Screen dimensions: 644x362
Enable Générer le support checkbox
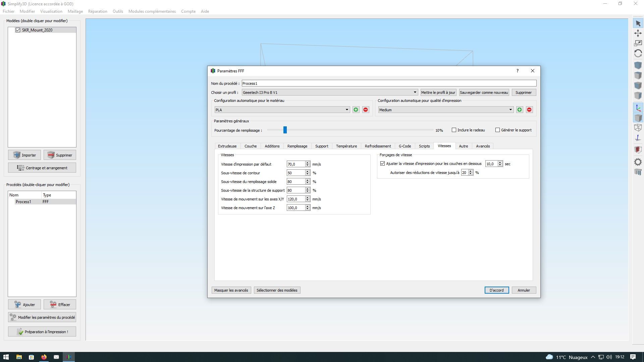[x=497, y=130]
